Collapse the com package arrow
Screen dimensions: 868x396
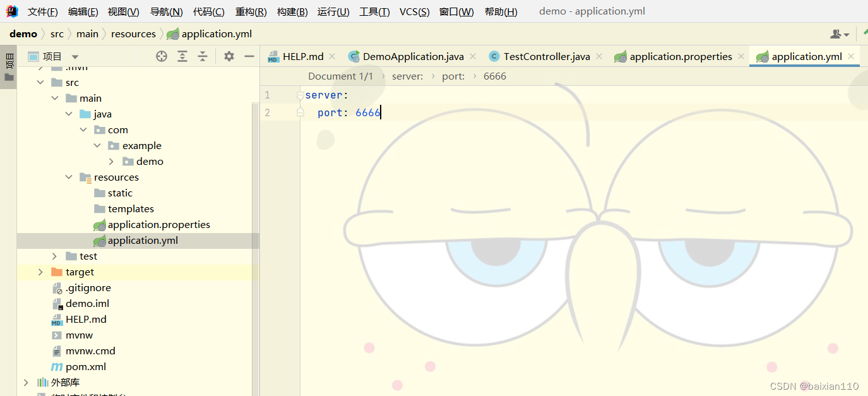pos(83,129)
